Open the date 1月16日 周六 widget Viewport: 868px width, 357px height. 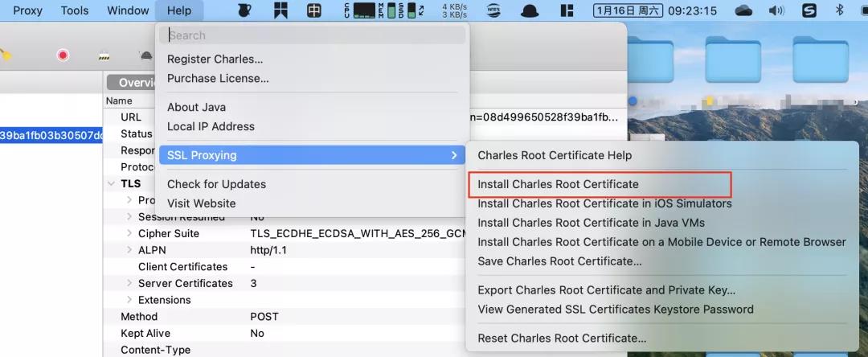[628, 10]
